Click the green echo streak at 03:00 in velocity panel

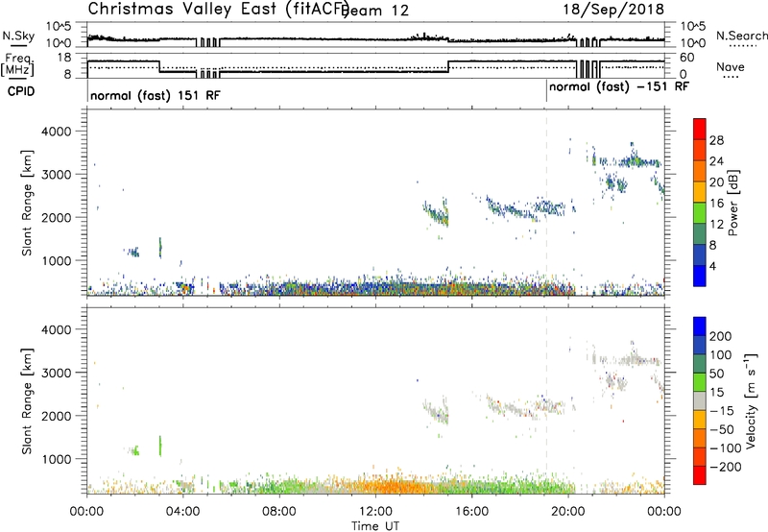pyautogui.click(x=160, y=446)
